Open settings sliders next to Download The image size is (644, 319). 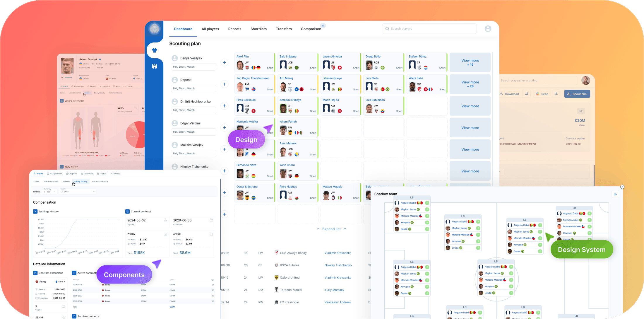[527, 94]
